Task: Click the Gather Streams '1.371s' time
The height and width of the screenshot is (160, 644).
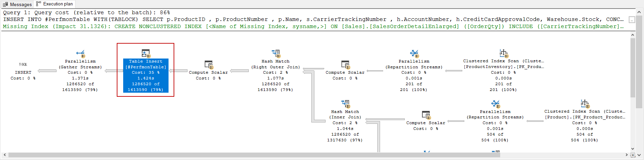Action: tap(81, 78)
